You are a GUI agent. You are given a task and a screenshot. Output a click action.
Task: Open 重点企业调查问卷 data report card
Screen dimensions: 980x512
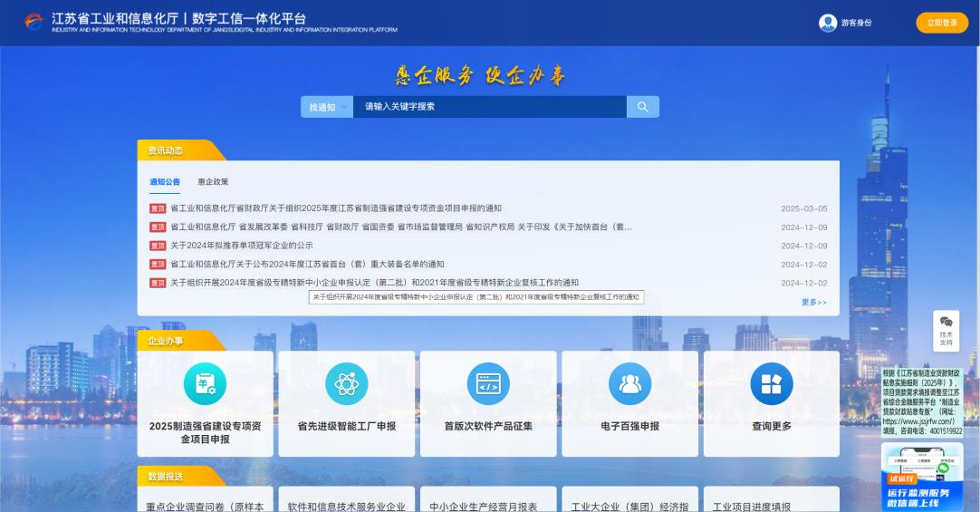pos(205,506)
